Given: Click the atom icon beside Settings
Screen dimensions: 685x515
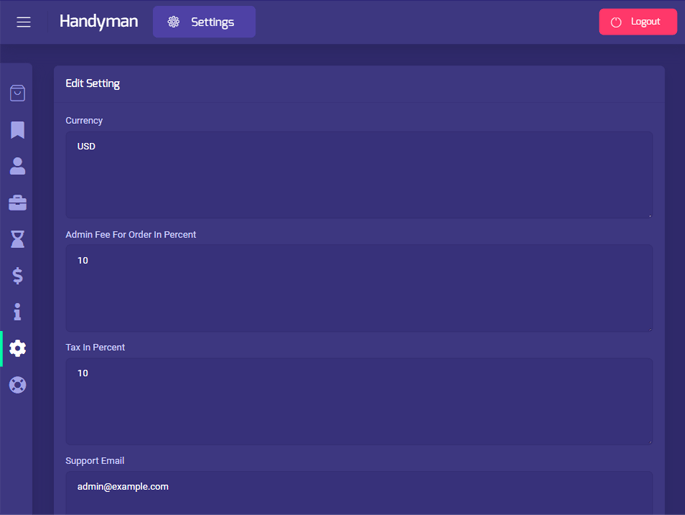Looking at the screenshot, I should pyautogui.click(x=174, y=22).
